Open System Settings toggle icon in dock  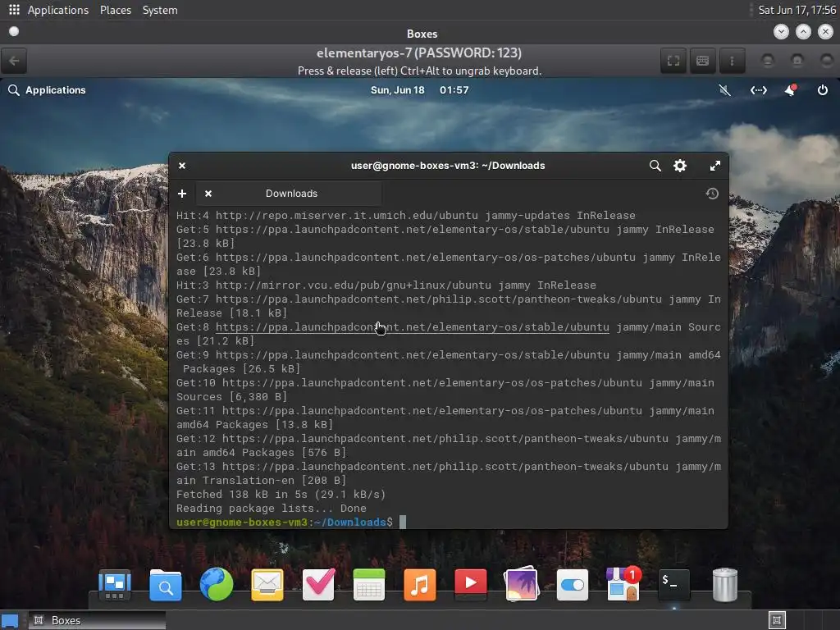(572, 584)
